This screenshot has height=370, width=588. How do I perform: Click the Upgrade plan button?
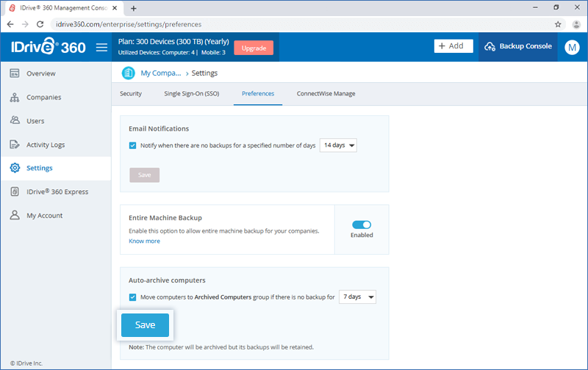click(254, 48)
